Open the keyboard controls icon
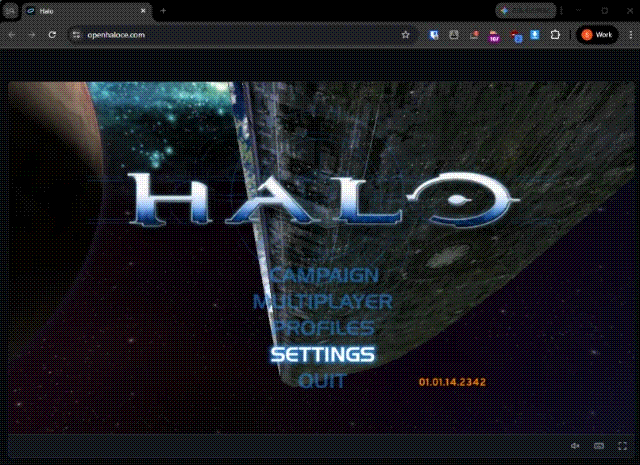640x465 pixels. (599, 446)
